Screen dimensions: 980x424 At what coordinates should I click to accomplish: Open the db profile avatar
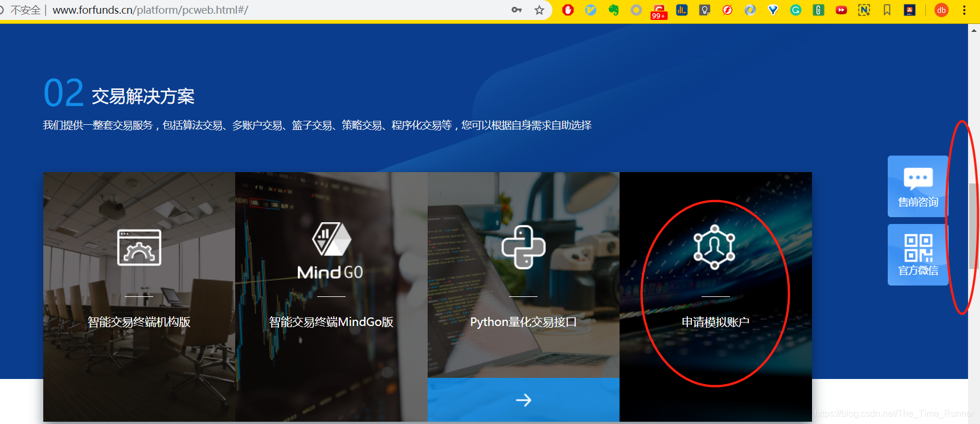pyautogui.click(x=941, y=10)
